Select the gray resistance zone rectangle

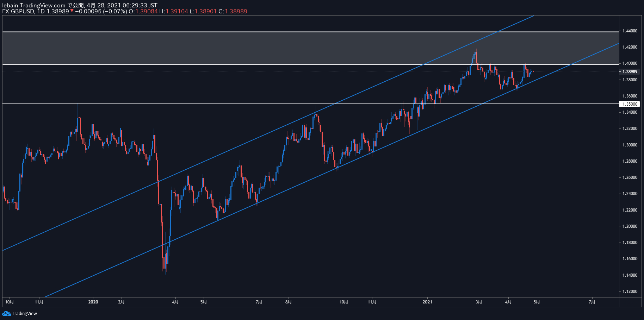pyautogui.click(x=310, y=48)
